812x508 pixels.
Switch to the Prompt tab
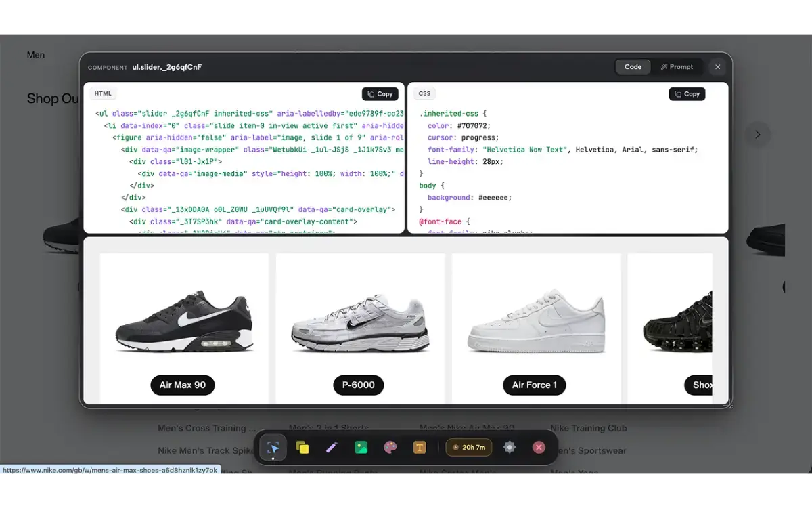[x=677, y=67]
